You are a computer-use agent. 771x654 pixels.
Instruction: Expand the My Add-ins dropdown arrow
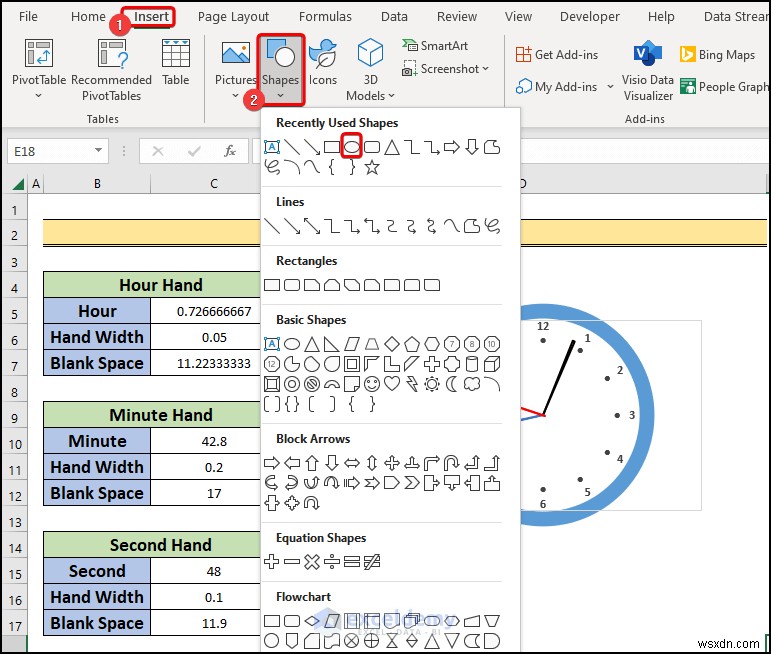pyautogui.click(x=610, y=87)
